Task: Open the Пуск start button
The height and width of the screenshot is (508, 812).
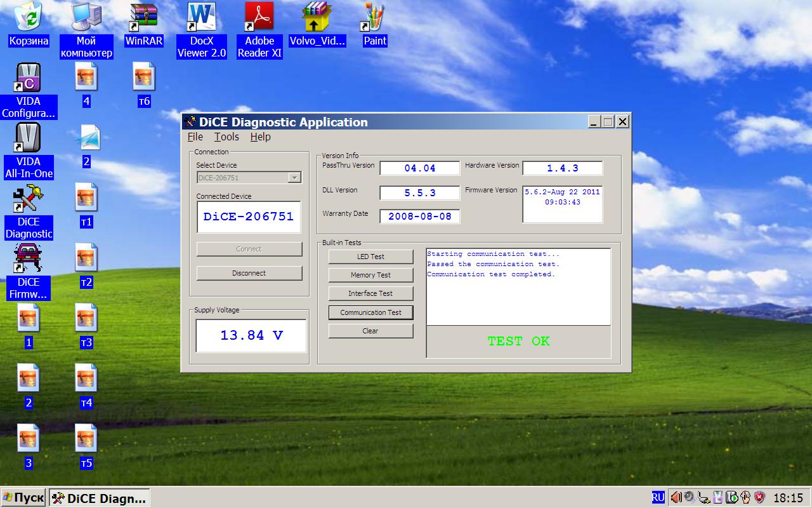Action: click(x=23, y=498)
